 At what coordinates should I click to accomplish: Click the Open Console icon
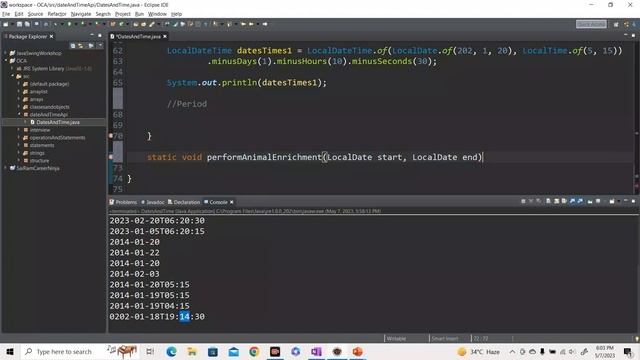point(612,201)
